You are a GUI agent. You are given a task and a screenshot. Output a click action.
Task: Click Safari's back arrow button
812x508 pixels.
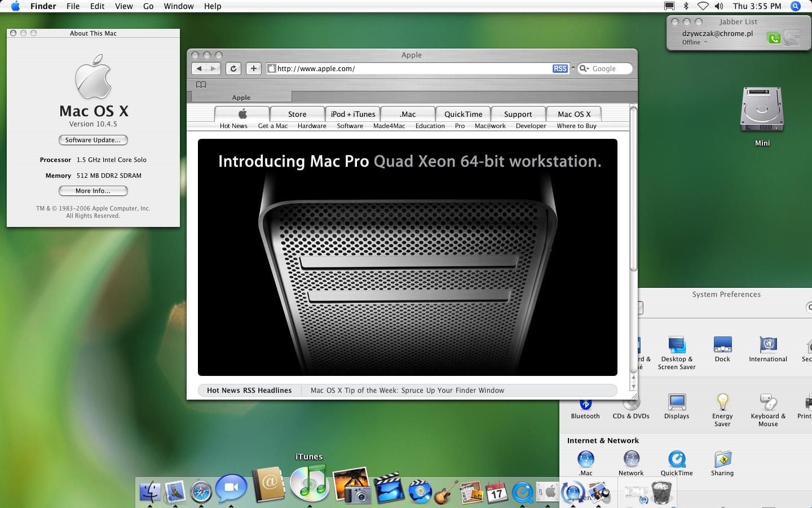tap(199, 68)
